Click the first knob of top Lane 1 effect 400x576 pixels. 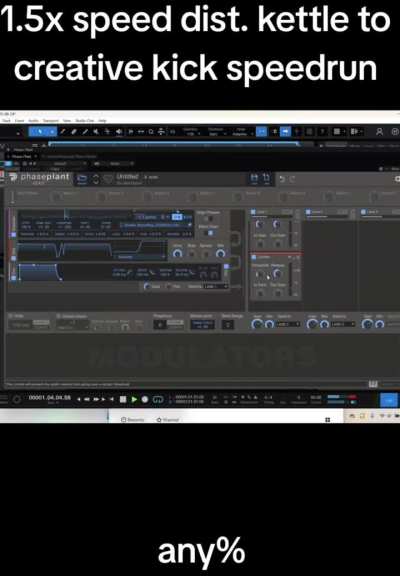[x=259, y=224]
